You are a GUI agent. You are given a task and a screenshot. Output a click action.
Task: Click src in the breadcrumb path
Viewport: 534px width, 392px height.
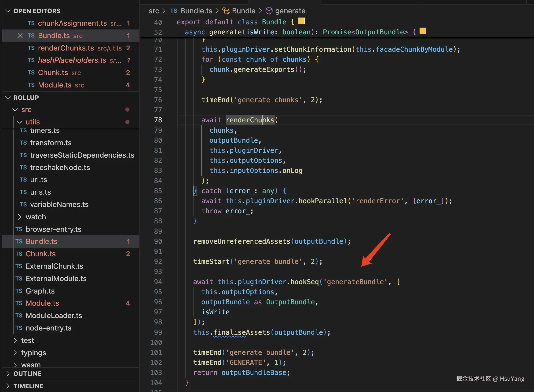click(x=154, y=11)
